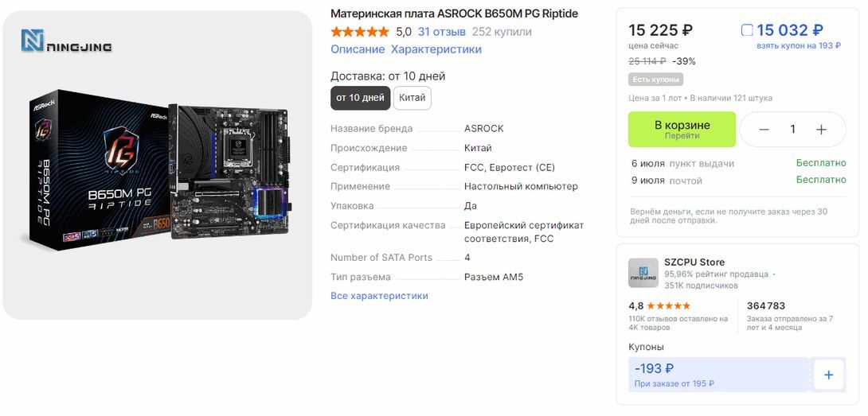Viewport: 868px width, 416px height.
Task: Click the Ningjing brand logo on the image
Action: tap(66, 41)
